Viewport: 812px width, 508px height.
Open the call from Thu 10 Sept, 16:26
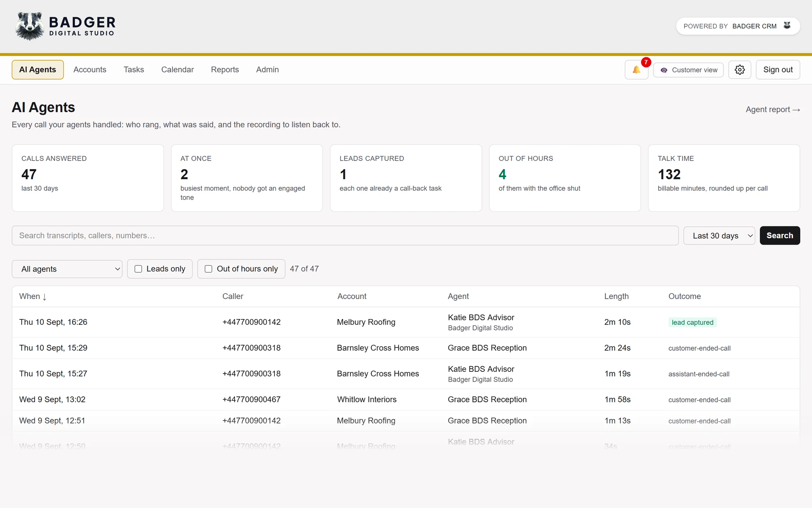406,322
